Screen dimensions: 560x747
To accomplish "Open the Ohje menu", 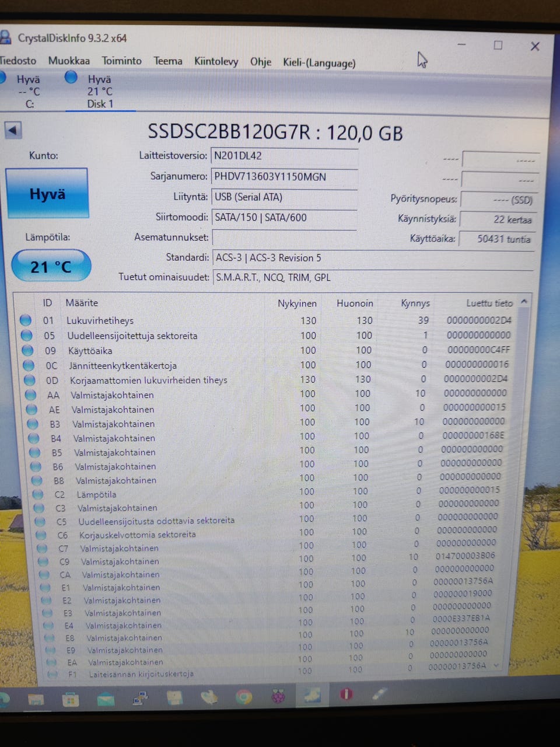I will (261, 62).
